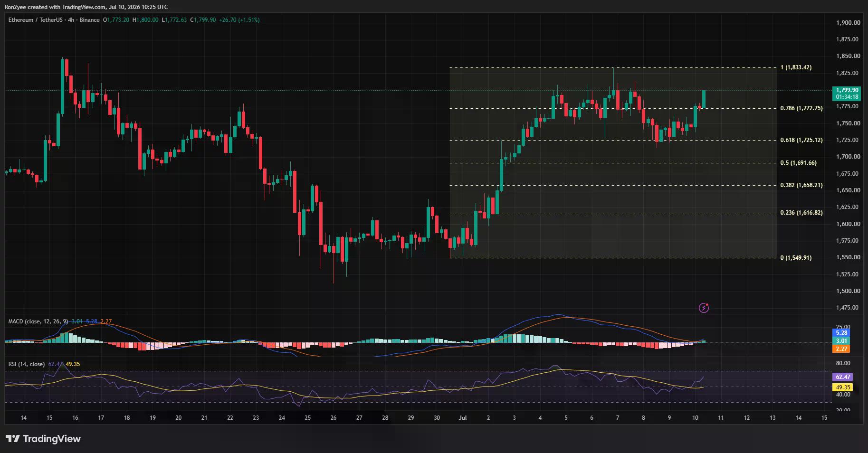Click the open price O1,773.20 in header
This screenshot has width=868, height=453.
pos(116,20)
